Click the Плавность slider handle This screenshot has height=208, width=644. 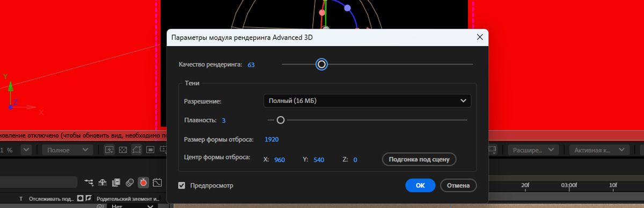[280, 120]
